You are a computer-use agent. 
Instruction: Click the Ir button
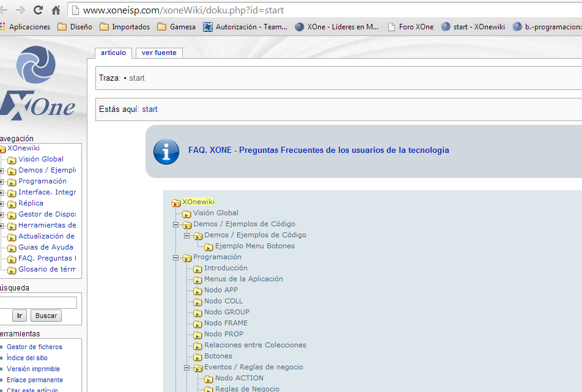pyautogui.click(x=20, y=316)
